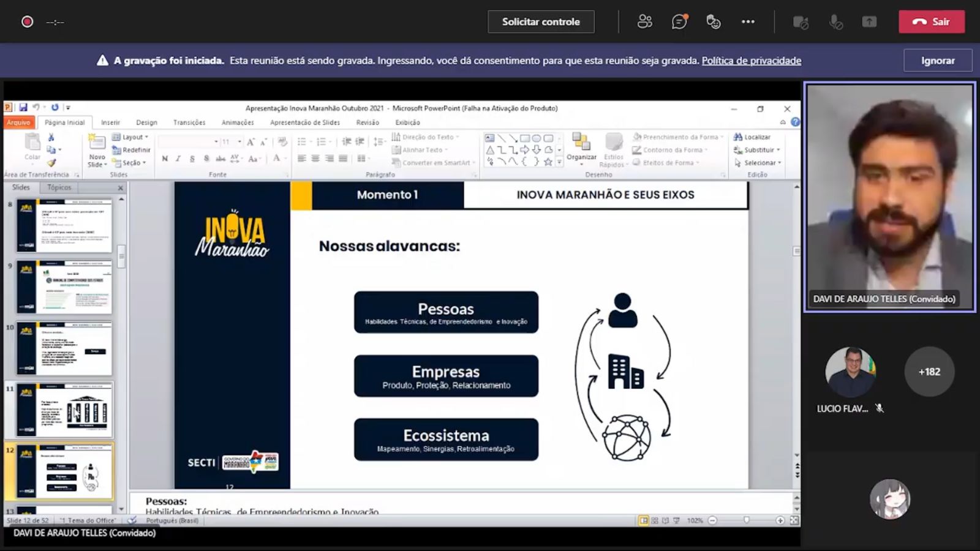Open the meeting chat icon

(679, 22)
